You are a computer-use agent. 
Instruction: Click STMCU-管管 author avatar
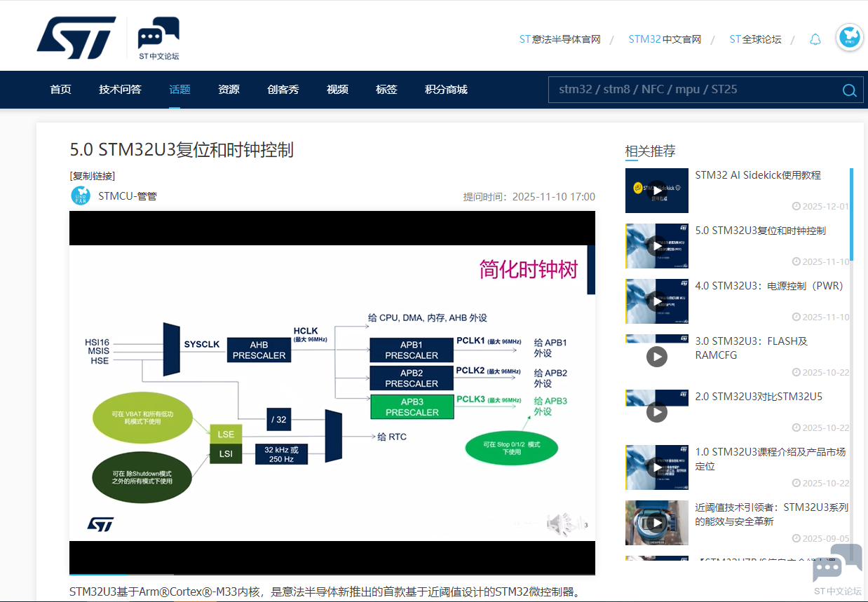(81, 196)
